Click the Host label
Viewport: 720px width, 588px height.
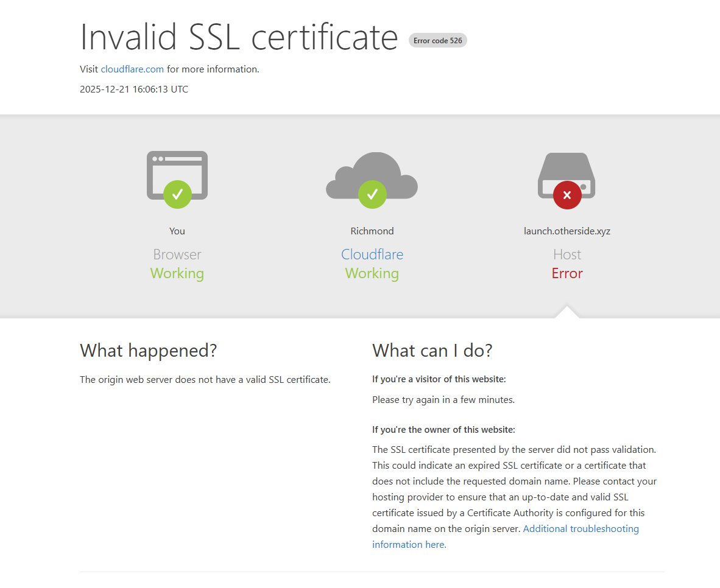567,254
